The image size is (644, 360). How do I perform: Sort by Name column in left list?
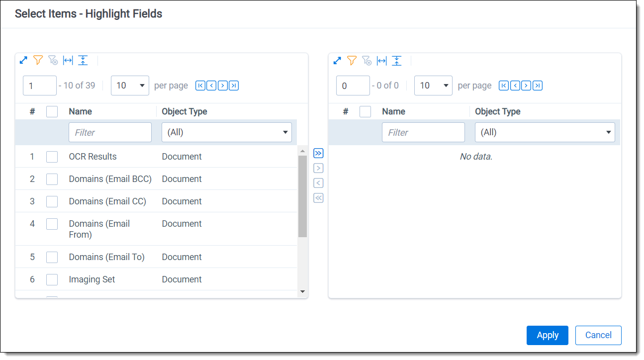pyautogui.click(x=80, y=111)
